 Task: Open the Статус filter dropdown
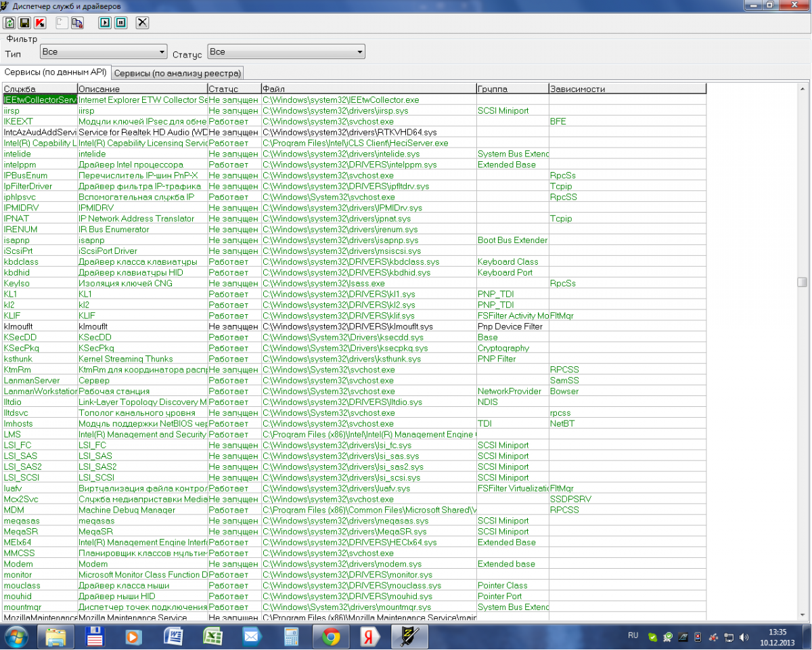[286, 51]
